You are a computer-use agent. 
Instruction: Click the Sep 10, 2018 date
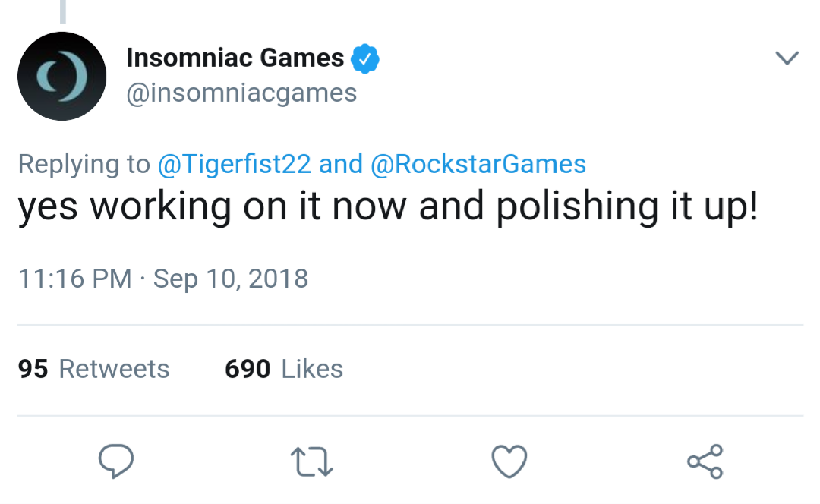231,278
